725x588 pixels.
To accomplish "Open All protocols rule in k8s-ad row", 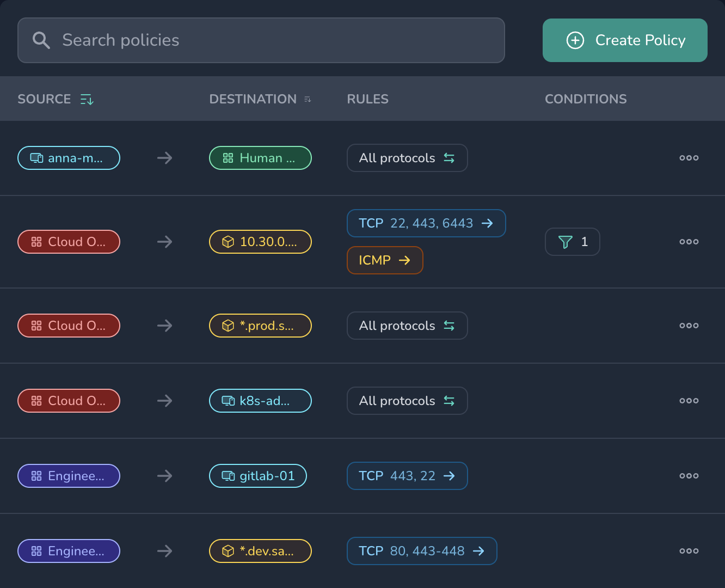I will [x=407, y=401].
